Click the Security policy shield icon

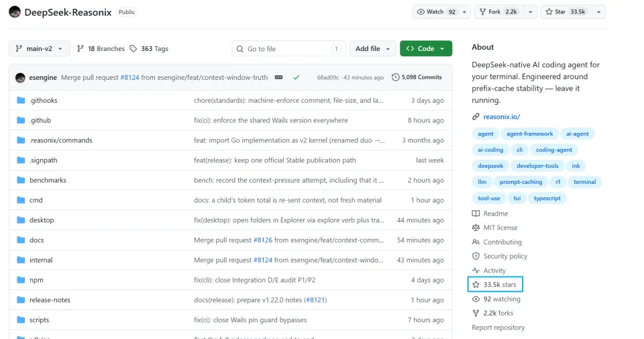(x=476, y=256)
